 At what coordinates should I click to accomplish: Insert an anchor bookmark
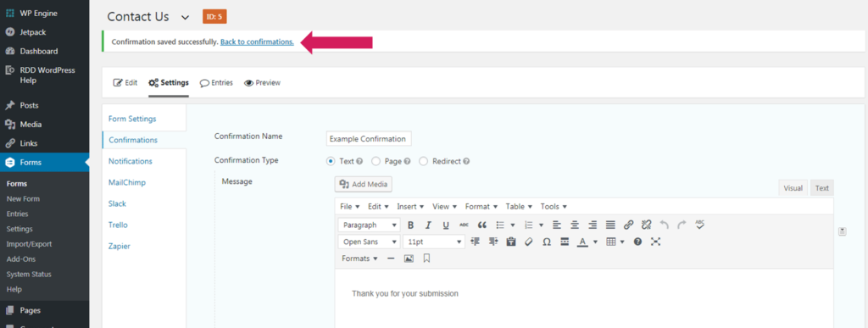(427, 259)
